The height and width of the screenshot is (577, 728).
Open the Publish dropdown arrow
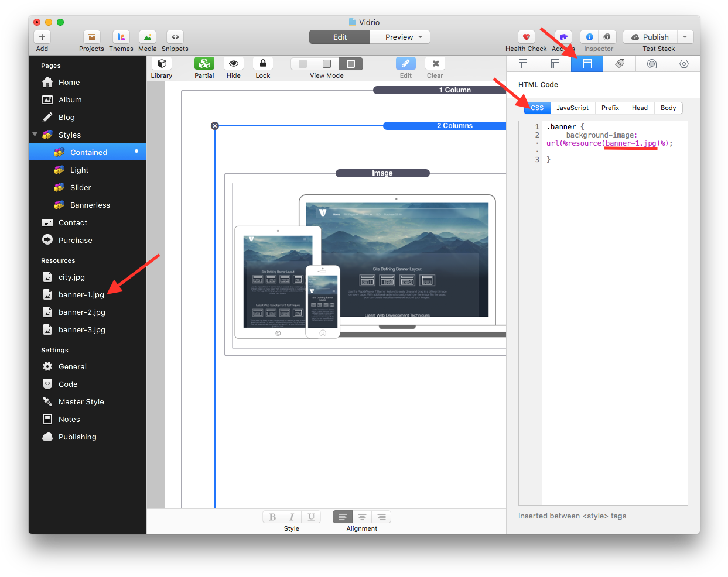(685, 37)
